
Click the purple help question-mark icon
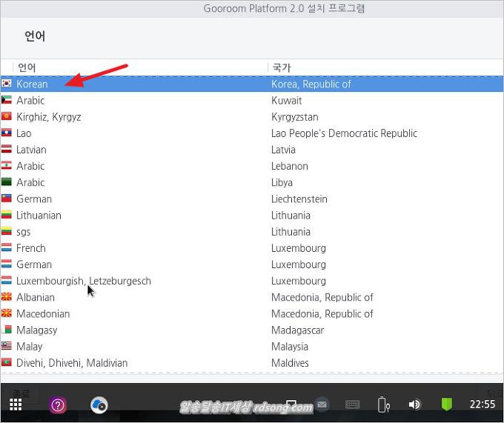click(58, 404)
